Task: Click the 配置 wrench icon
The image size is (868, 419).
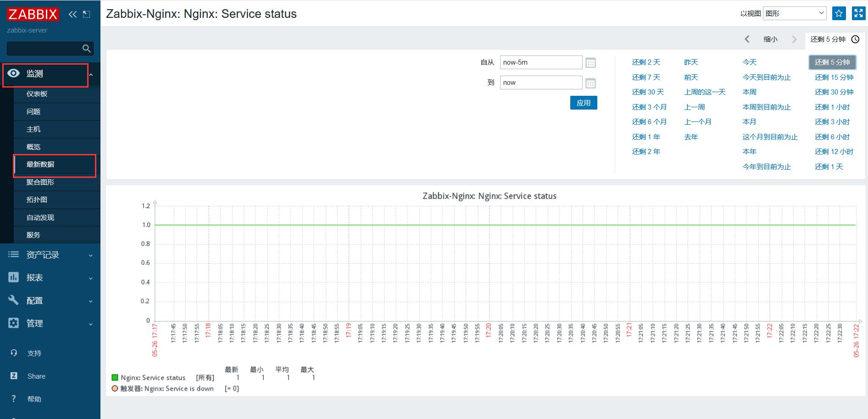Action: click(x=14, y=300)
